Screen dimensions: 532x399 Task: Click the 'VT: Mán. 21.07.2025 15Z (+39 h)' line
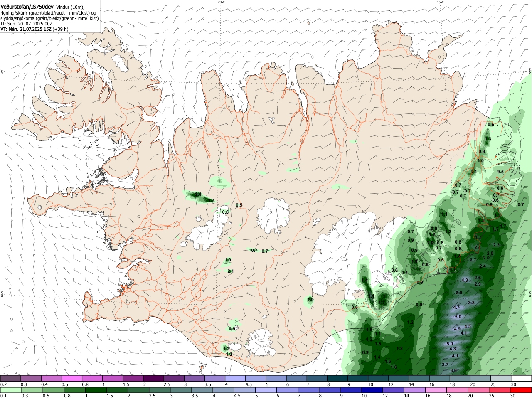[34, 29]
